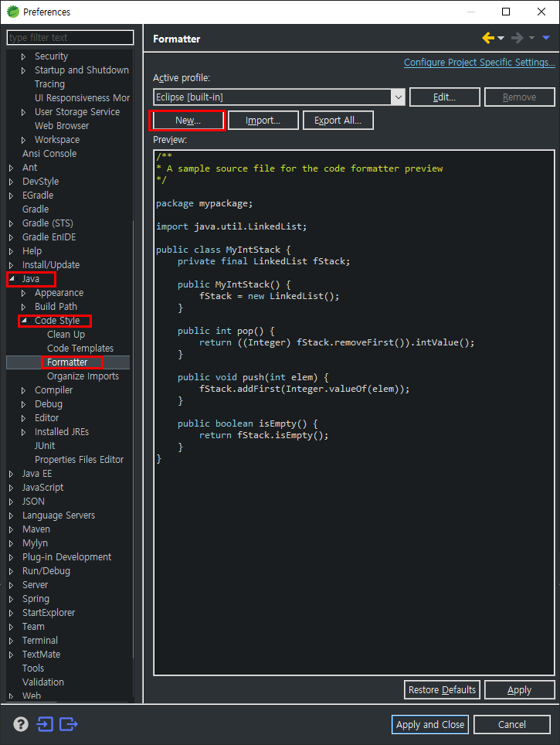Open the forward history dropdown arrow
Image resolution: width=560 pixels, height=745 pixels.
tap(531, 39)
